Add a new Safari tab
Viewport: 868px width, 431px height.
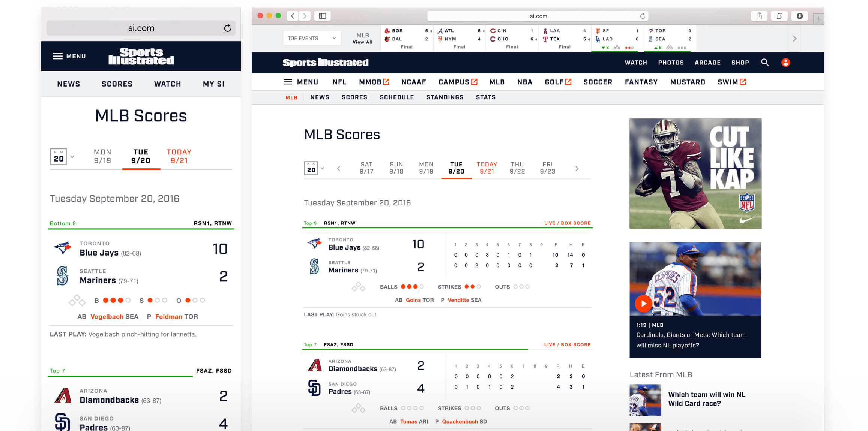coord(818,18)
